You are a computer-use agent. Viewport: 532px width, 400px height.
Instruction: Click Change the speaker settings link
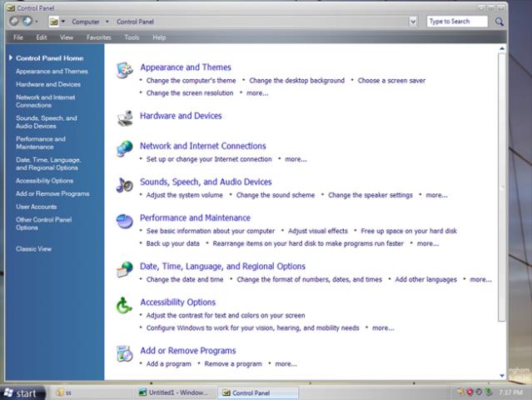click(x=370, y=195)
